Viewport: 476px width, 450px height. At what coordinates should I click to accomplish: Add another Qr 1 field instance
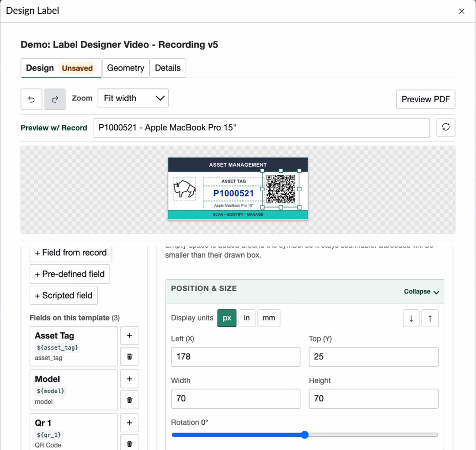click(129, 423)
